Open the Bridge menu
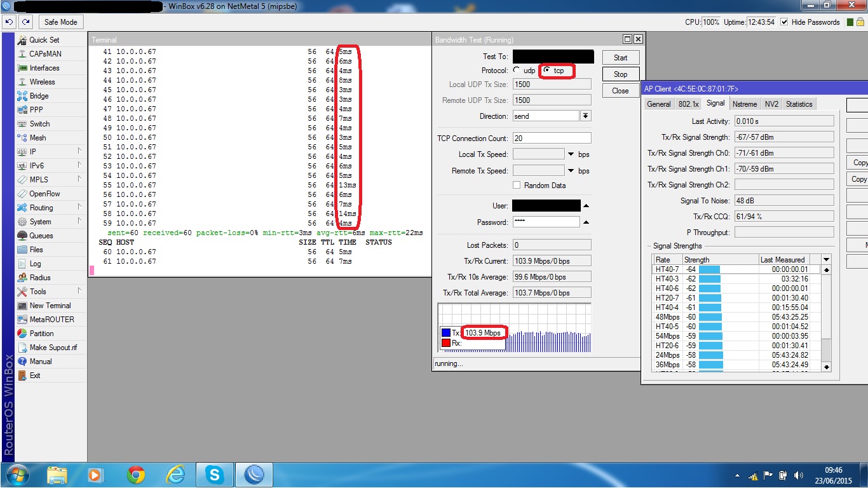 tap(39, 96)
